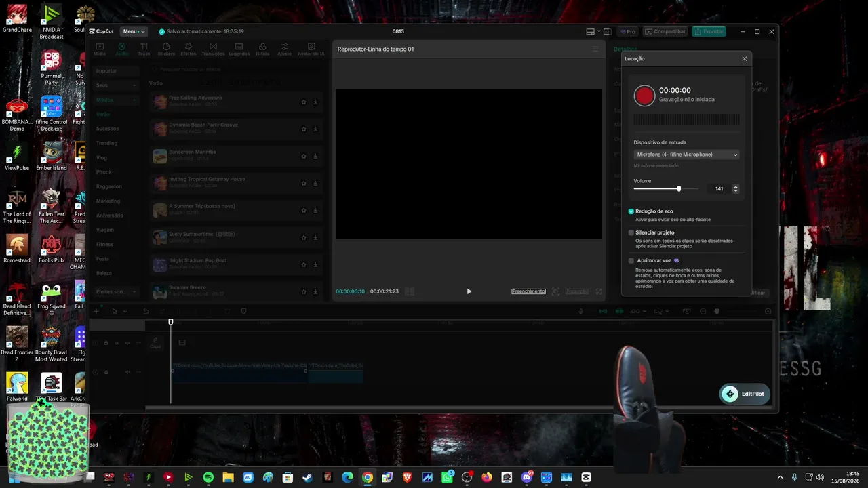Favorite the Free Sailing Adventure track
Screen dimensions: 868x488
pyautogui.click(x=304, y=102)
